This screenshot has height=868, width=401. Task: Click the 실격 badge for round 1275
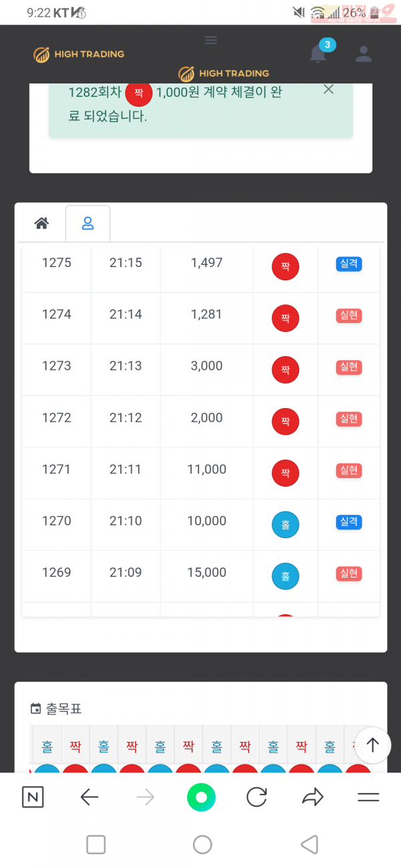click(349, 264)
